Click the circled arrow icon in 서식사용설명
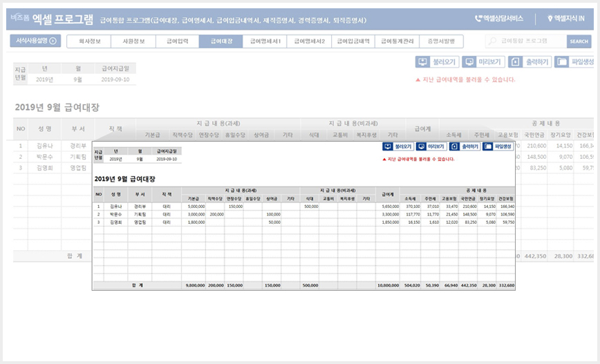This screenshot has height=364, width=600. tap(53, 41)
